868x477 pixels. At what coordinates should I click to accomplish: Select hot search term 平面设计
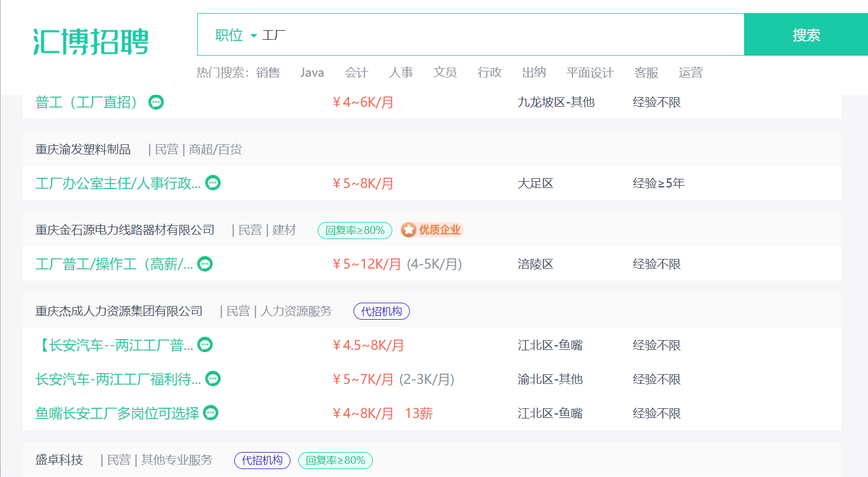(x=590, y=73)
